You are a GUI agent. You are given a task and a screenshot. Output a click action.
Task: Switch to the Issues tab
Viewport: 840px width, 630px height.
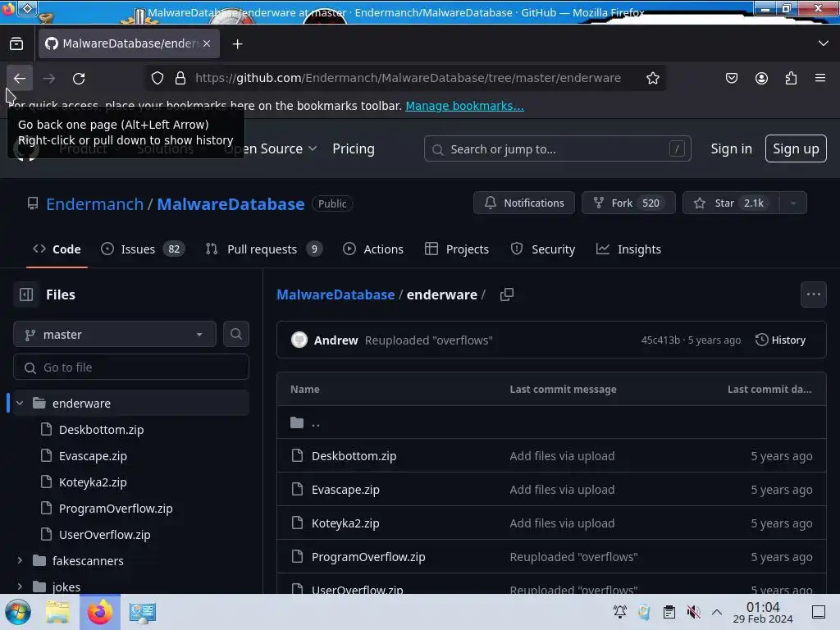click(143, 249)
